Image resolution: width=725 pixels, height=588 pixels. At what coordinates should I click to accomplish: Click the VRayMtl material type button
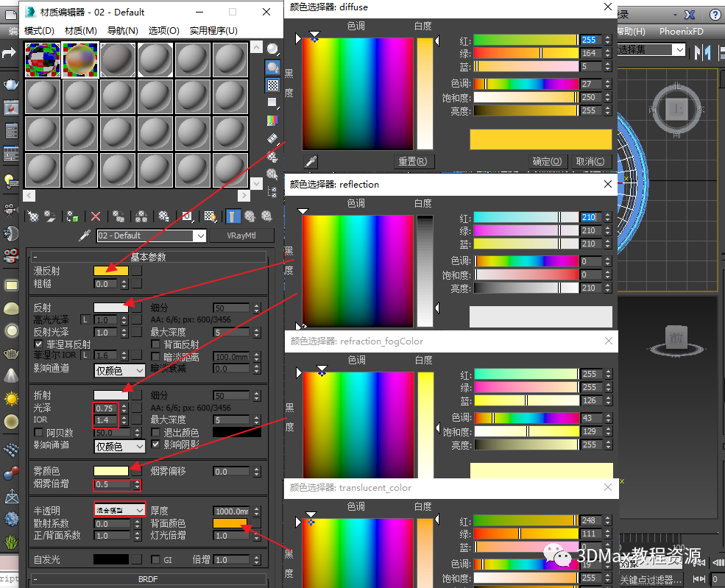pos(241,235)
